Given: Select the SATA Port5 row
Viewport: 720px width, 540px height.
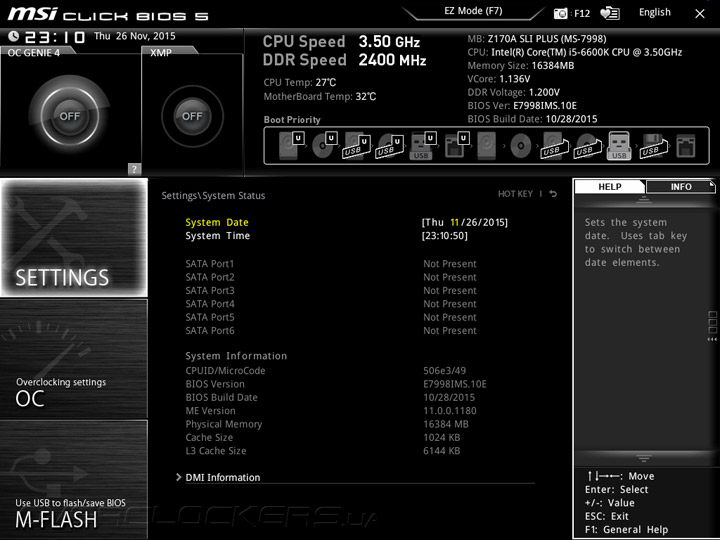Looking at the screenshot, I should point(331,317).
